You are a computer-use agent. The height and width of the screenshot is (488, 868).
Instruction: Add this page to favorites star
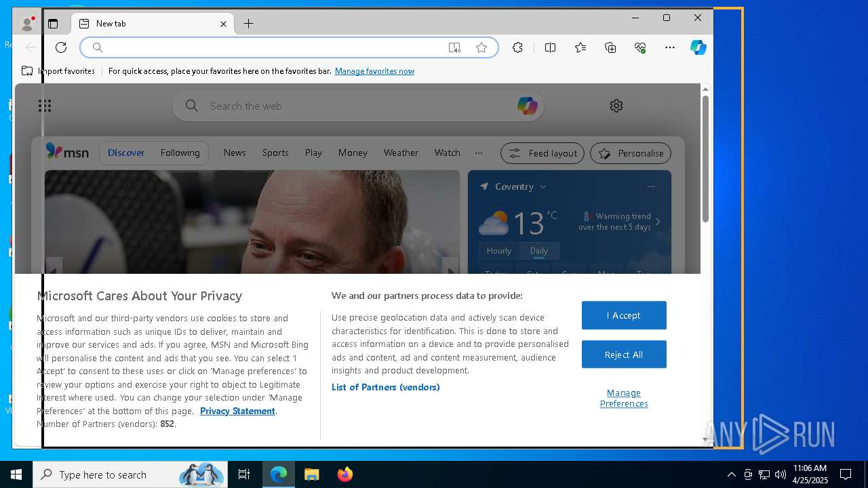click(x=481, y=47)
